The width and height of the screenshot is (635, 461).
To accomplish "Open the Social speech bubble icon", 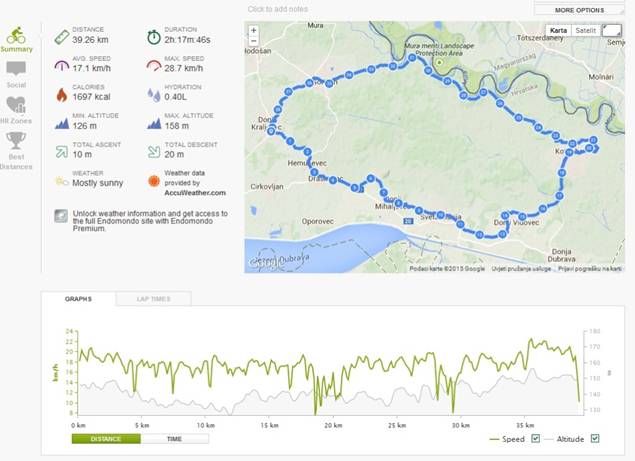I will point(16,70).
